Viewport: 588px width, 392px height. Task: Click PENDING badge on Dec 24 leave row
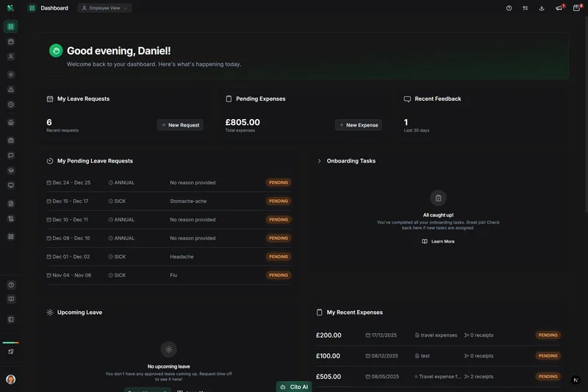[x=279, y=182]
